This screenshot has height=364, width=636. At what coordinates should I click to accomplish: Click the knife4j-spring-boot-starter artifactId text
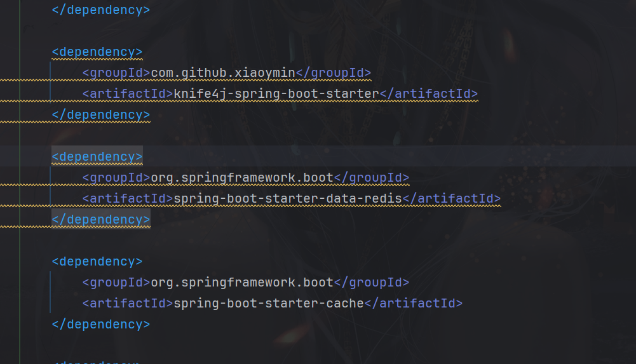[x=276, y=94]
